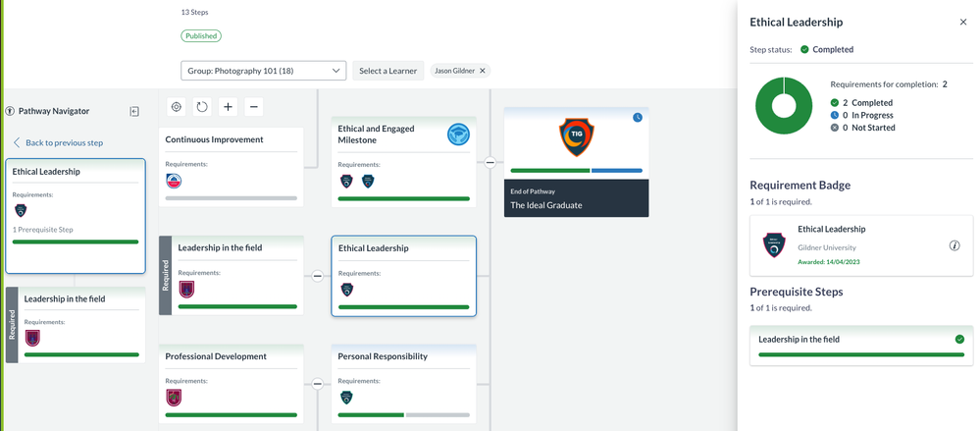
Task: Collapse connector before The Ideal Graduate
Action: (x=490, y=162)
